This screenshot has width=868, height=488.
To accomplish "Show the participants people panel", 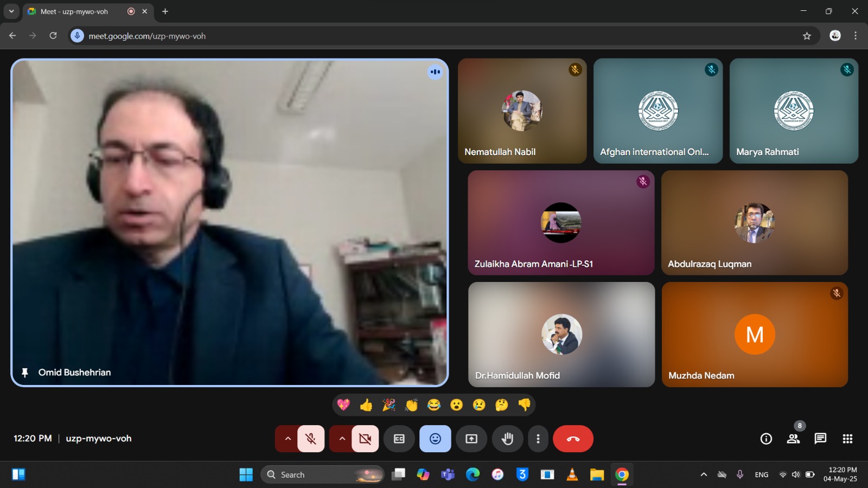I will [793, 439].
